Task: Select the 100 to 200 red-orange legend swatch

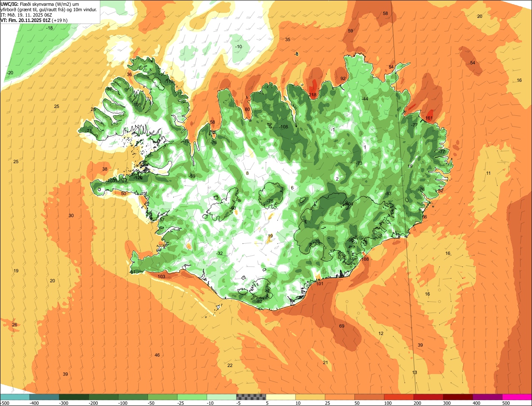Action: click(x=399, y=397)
